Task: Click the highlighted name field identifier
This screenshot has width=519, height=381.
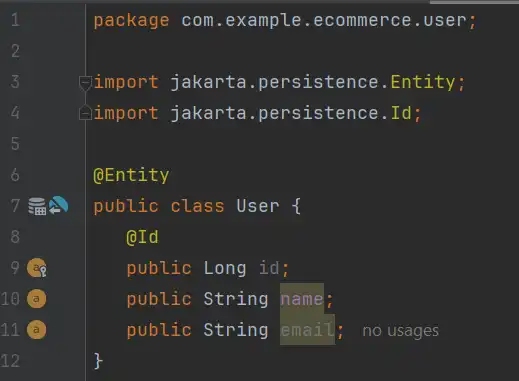Action: (x=302, y=299)
